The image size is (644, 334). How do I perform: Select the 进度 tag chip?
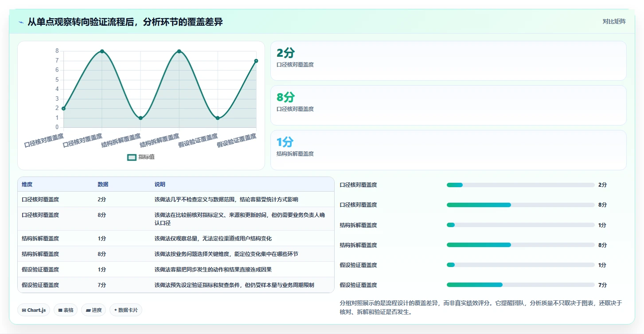pos(94,310)
